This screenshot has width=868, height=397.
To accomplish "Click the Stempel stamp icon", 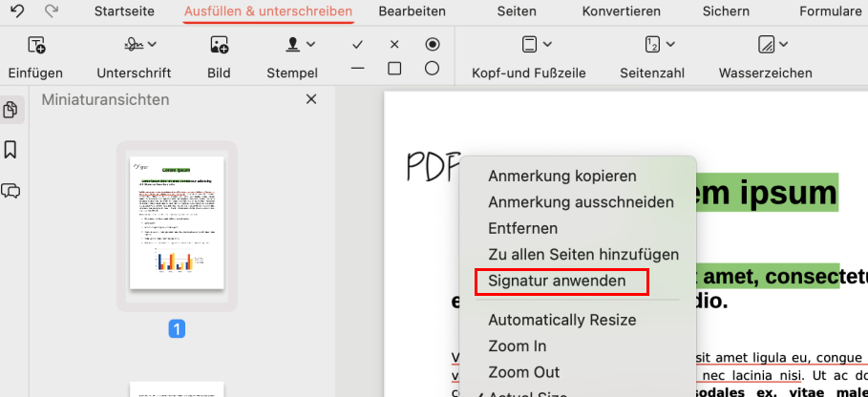I will pyautogui.click(x=292, y=44).
